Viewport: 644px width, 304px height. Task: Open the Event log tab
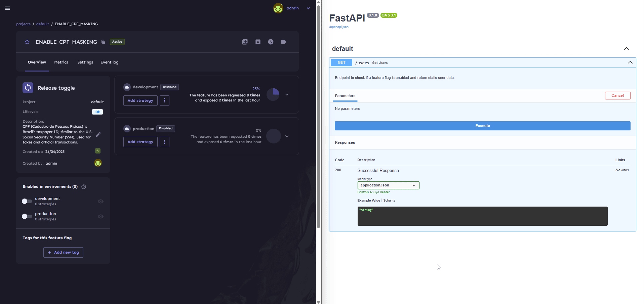pos(109,62)
